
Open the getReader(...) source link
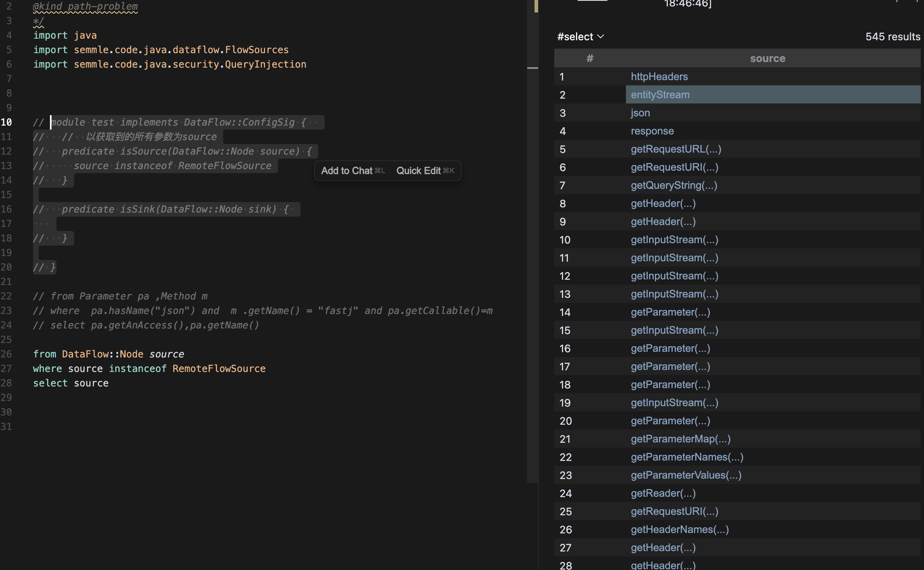point(663,493)
